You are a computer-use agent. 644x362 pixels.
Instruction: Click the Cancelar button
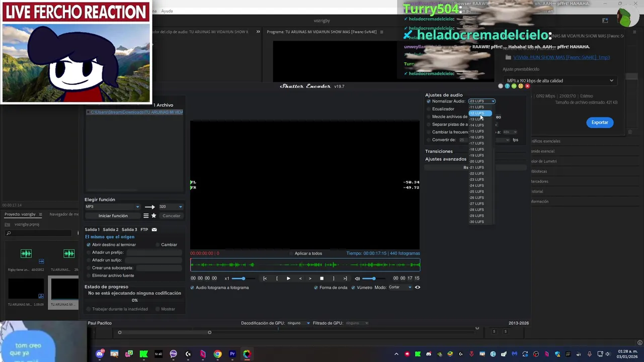pyautogui.click(x=171, y=216)
